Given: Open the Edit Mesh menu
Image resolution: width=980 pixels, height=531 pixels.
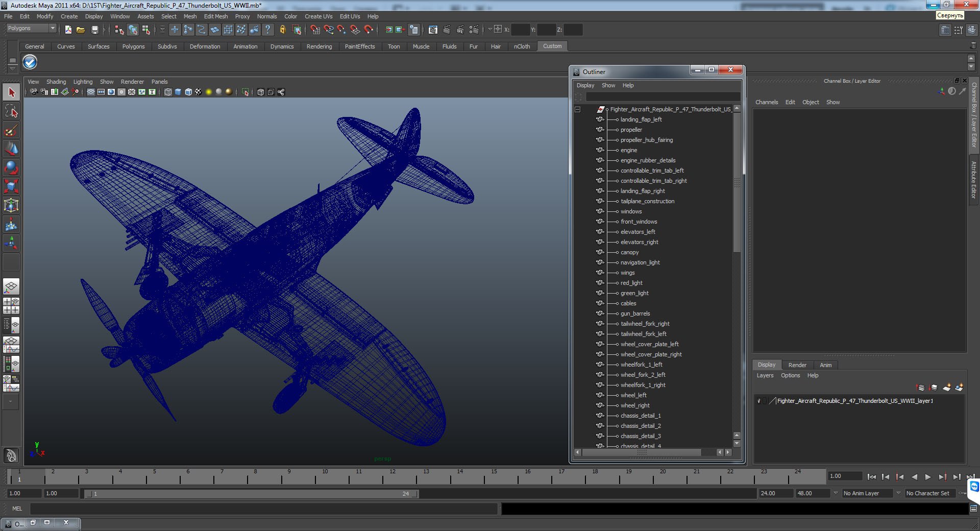Looking at the screenshot, I should tap(216, 16).
